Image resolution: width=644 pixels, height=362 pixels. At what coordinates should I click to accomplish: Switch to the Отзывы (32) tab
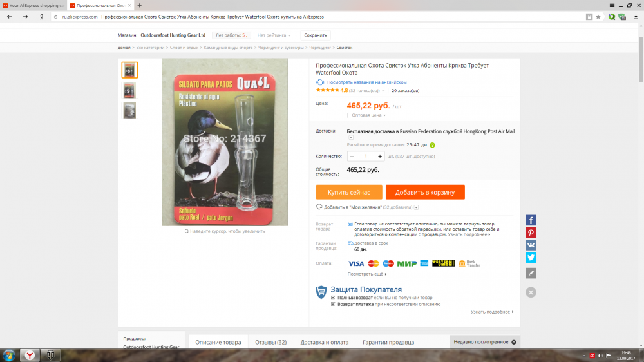[x=270, y=342]
